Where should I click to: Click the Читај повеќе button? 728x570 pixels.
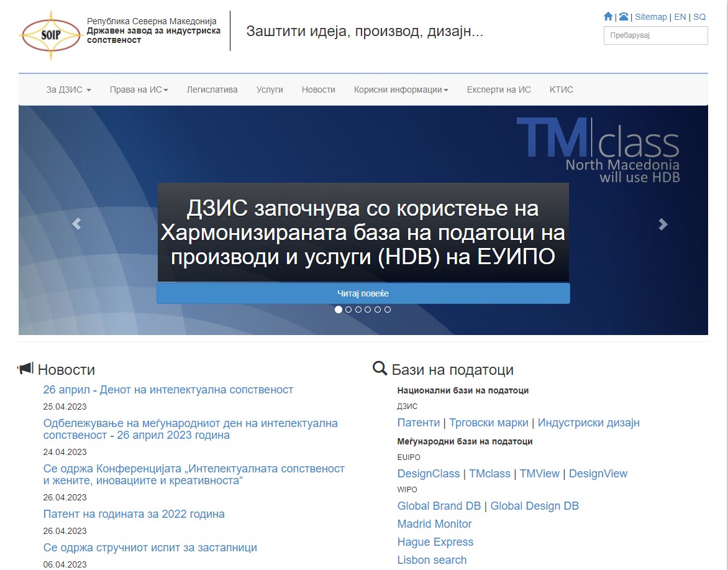[x=363, y=293]
